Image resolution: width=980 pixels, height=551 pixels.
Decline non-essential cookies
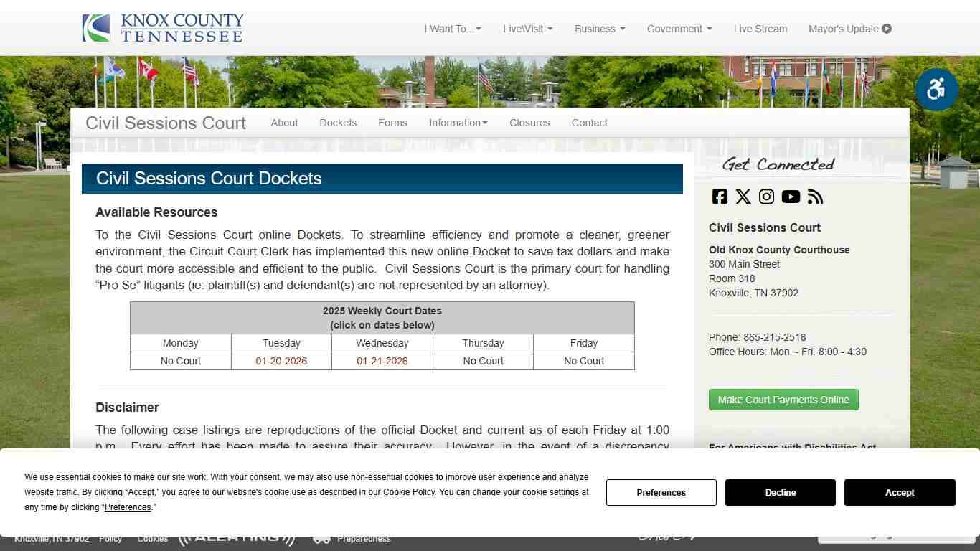(x=780, y=492)
